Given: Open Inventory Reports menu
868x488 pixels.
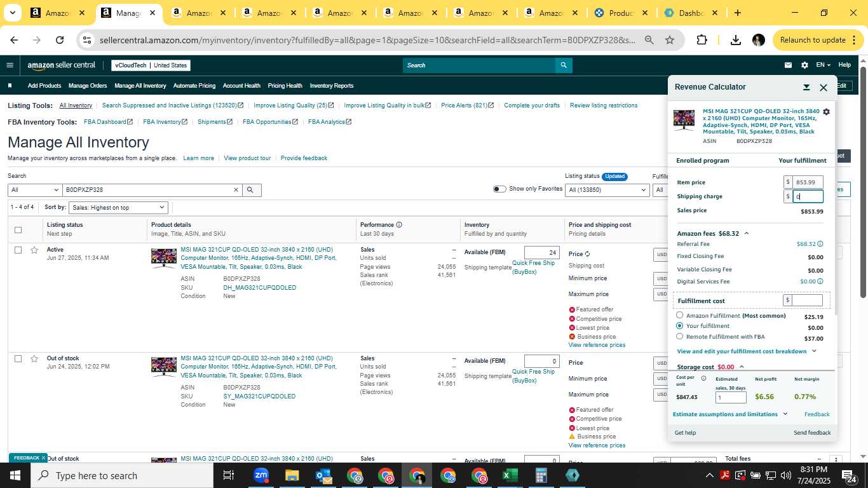Looking at the screenshot, I should [332, 86].
